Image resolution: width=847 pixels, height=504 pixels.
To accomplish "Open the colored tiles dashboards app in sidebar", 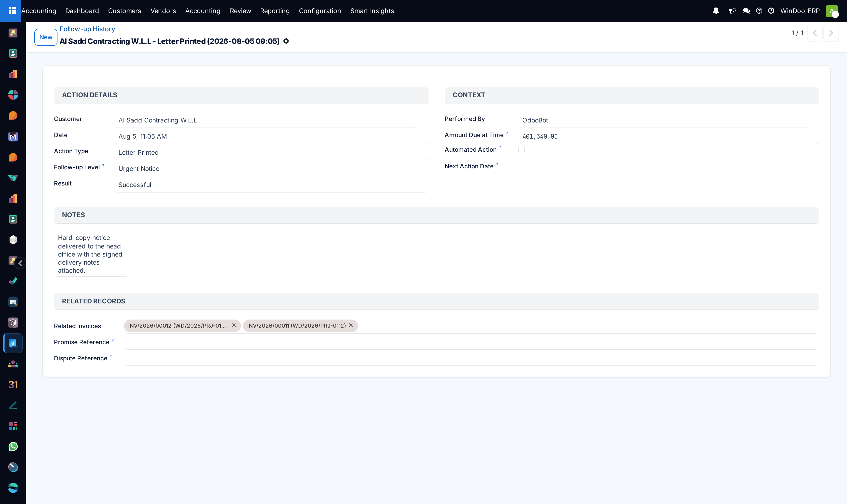I will (x=13, y=426).
